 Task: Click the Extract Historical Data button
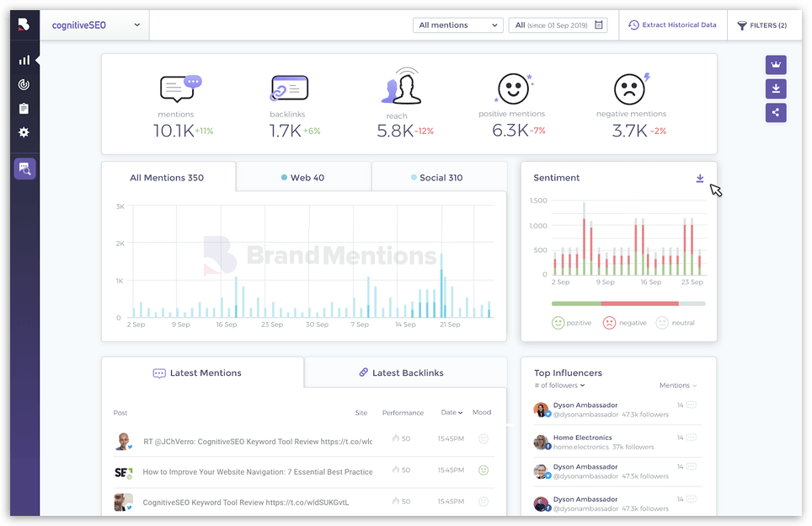tap(672, 25)
